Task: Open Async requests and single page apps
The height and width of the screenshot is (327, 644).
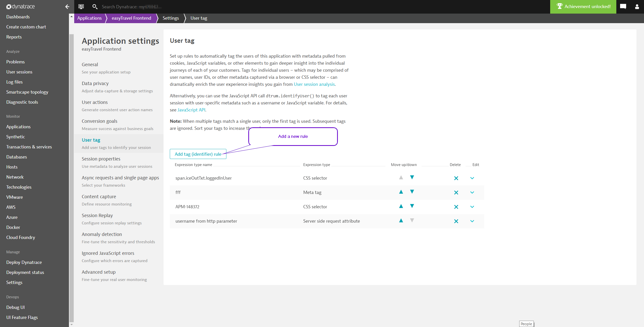Action: point(119,181)
